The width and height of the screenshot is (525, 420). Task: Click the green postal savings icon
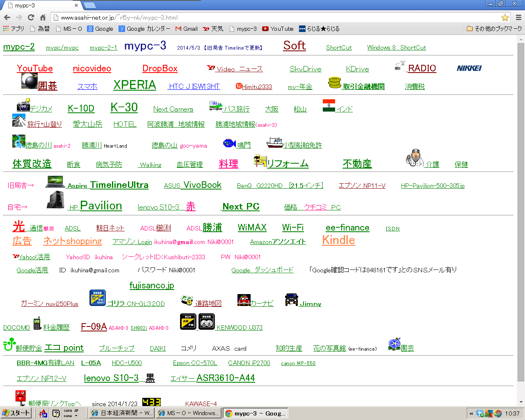(9, 345)
